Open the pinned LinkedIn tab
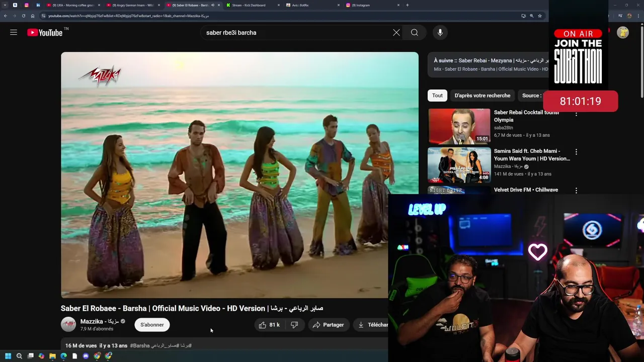 click(x=38, y=5)
